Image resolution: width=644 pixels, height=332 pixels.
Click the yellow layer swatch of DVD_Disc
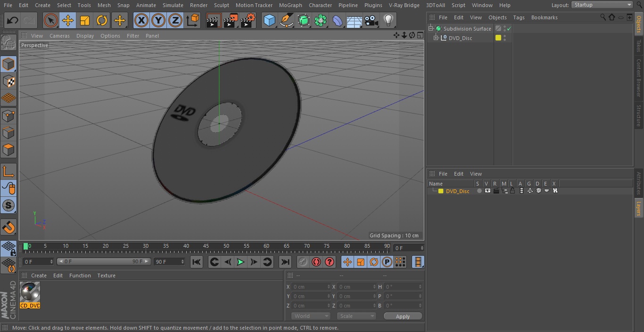498,38
